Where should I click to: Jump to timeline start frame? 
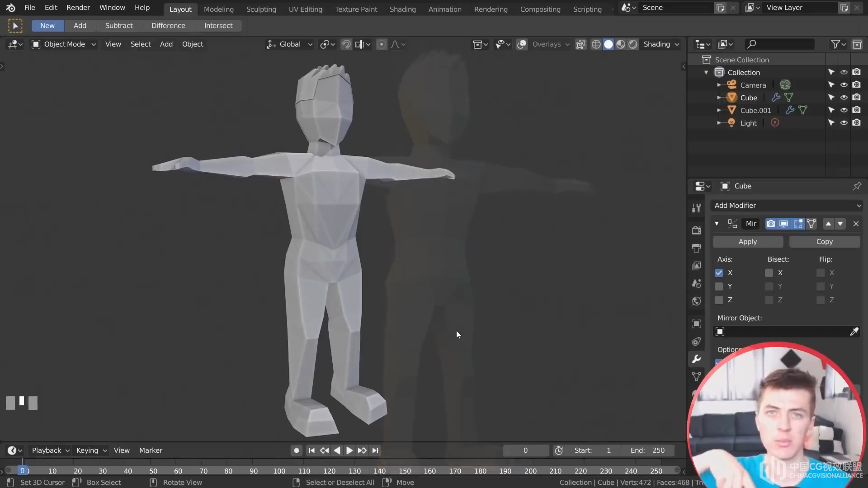[x=311, y=450]
